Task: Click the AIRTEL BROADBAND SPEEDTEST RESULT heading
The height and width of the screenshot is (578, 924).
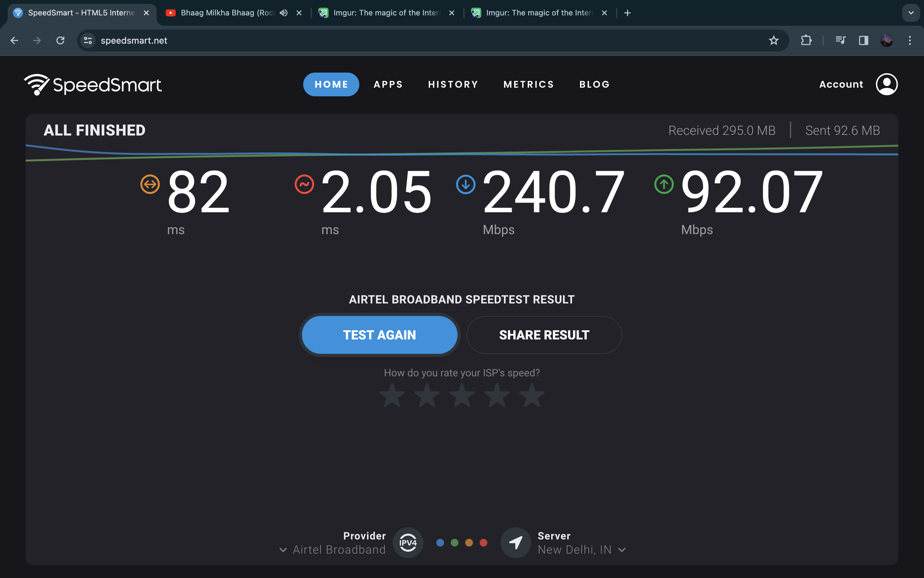Action: click(x=462, y=299)
